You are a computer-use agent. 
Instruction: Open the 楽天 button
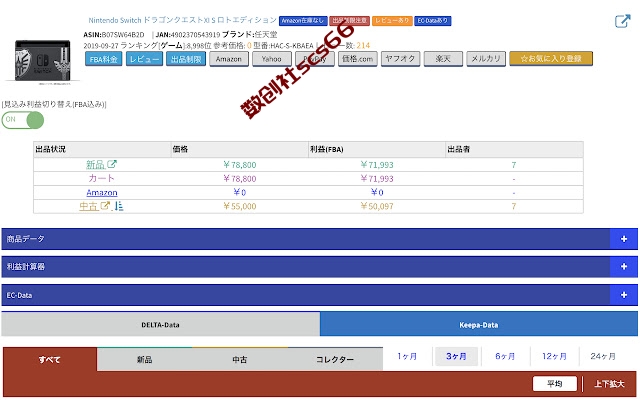[x=443, y=59]
